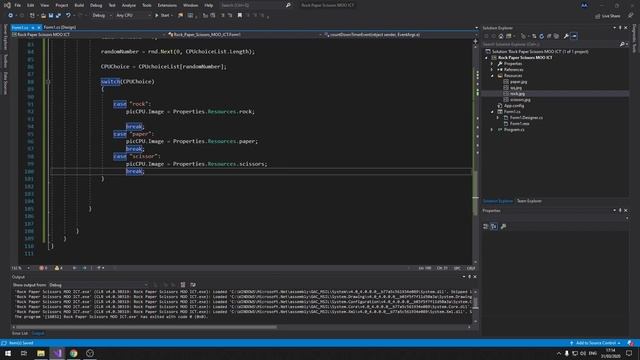The height and width of the screenshot is (360, 640).
Task: Click Collapse All in Solution Explorer toolbar
Action: tap(549, 36)
